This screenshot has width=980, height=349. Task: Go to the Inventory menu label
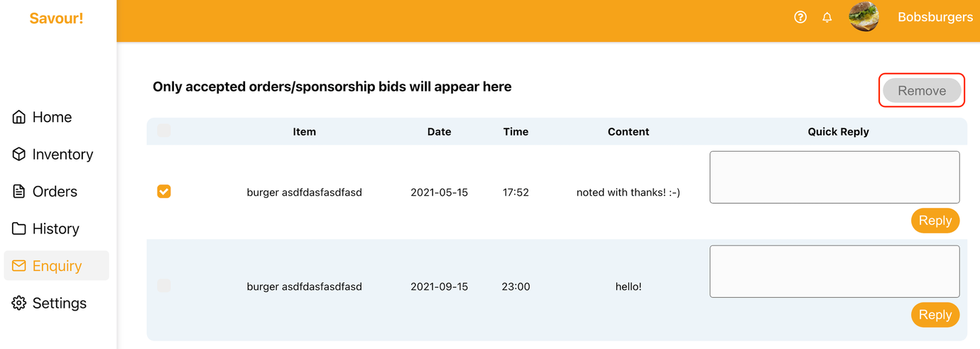(62, 155)
